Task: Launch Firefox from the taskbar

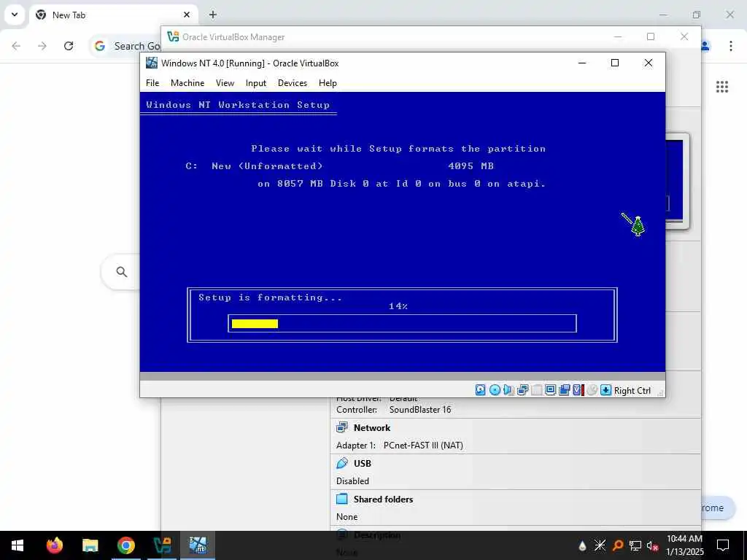Action: [x=54, y=545]
